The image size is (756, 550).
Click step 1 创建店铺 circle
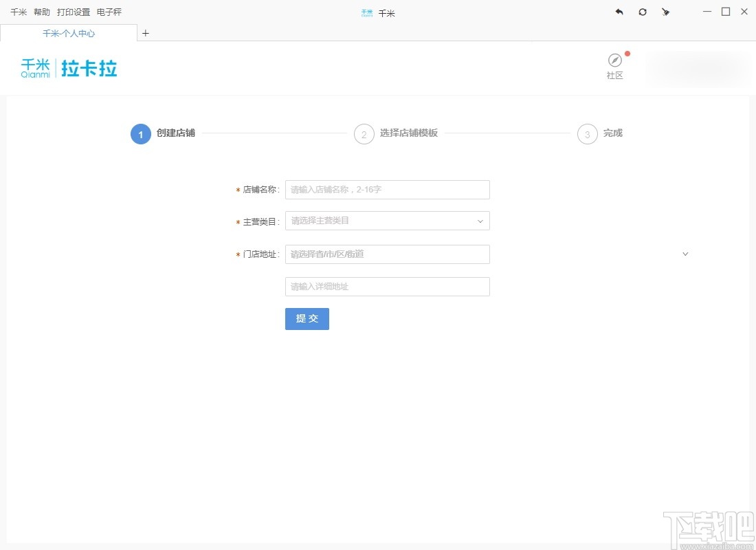point(141,134)
